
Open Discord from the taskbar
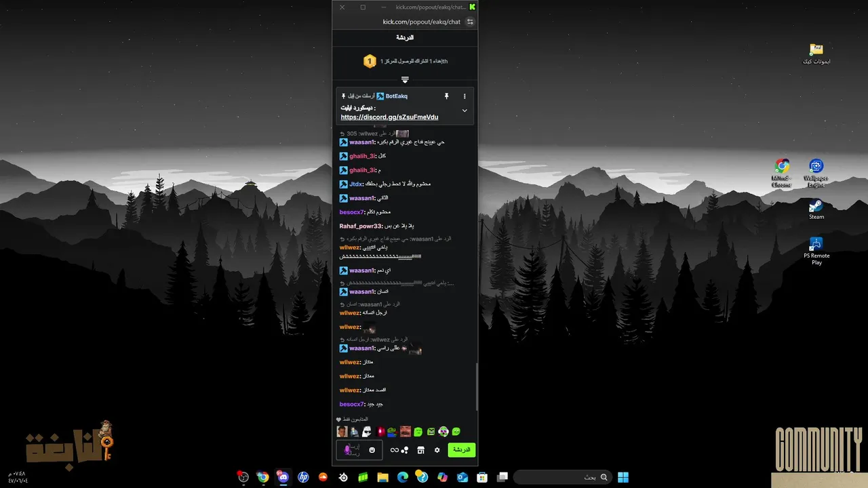pos(283,477)
